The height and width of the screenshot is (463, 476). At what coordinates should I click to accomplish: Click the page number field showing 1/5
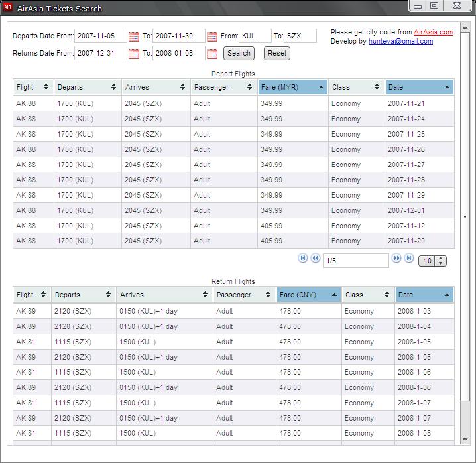(x=356, y=261)
